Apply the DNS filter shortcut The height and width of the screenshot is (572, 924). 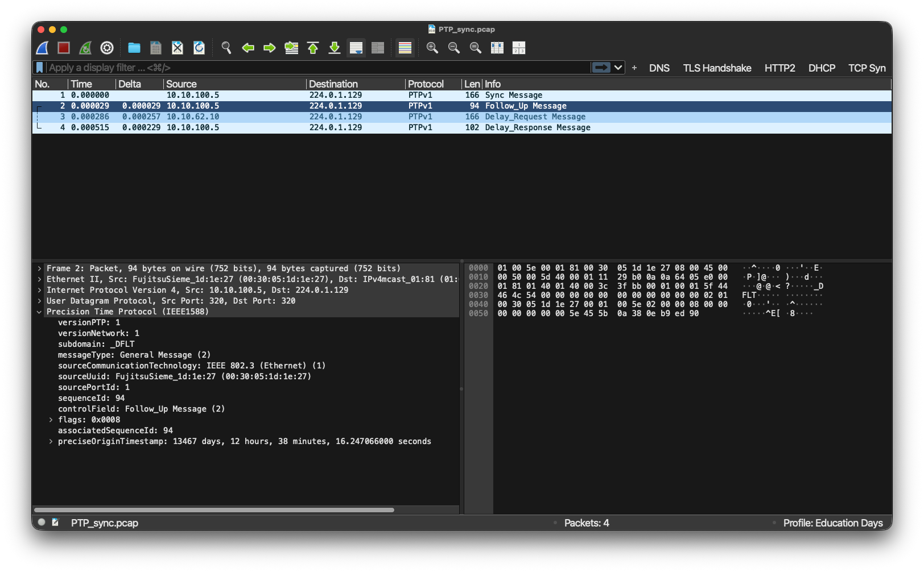tap(659, 68)
